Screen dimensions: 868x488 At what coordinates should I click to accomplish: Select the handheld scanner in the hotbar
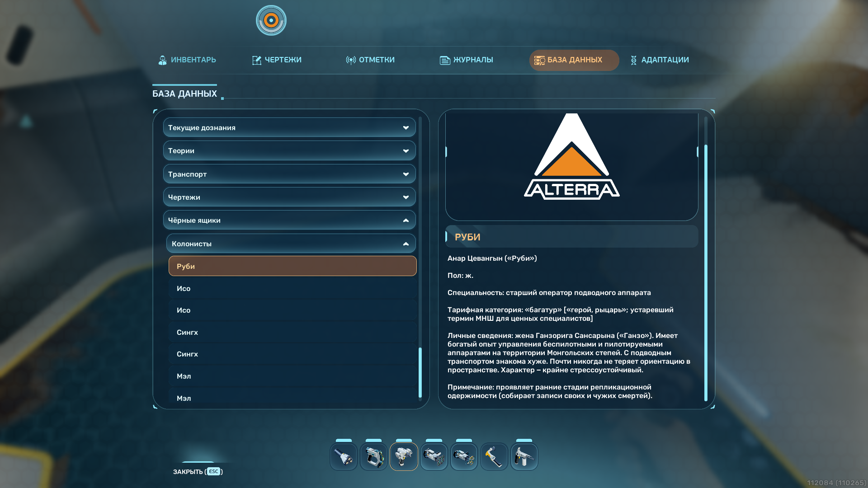coord(374,456)
